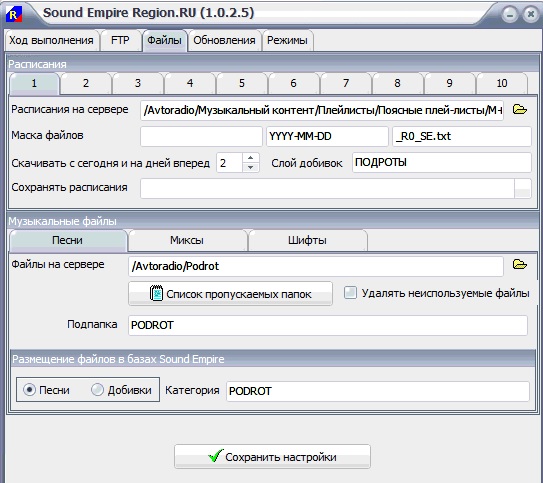Select the Добивки radio button
Image resolution: width=543 pixels, height=483 pixels.
97,390
